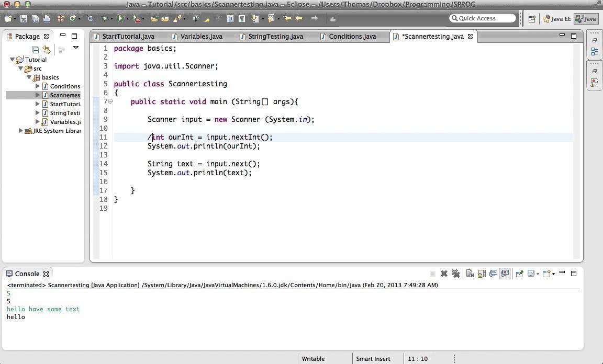The height and width of the screenshot is (364, 603).
Task: Click the Run Last Tool icon
Action: coord(136,18)
